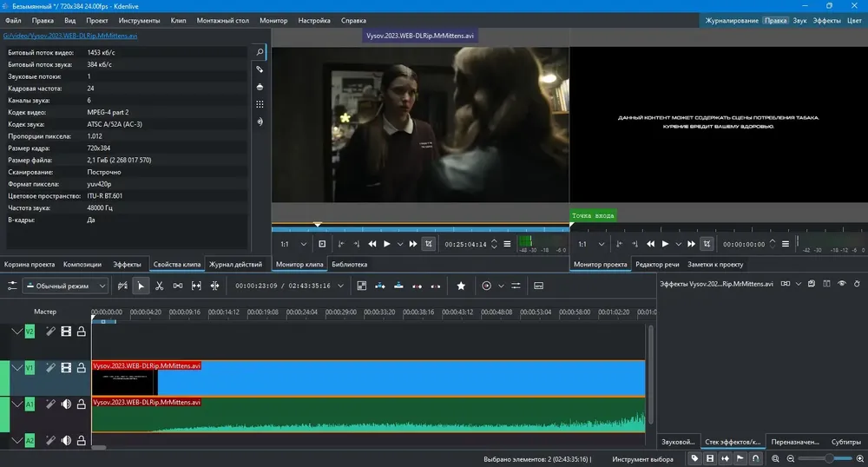Viewport: 868px width, 467px height.
Task: Switch to the 'Корзина проекта' tab
Action: tap(30, 264)
